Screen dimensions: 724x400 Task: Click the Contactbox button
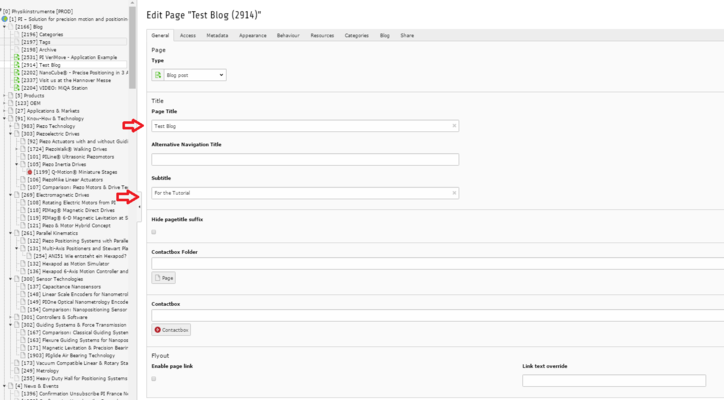point(171,329)
